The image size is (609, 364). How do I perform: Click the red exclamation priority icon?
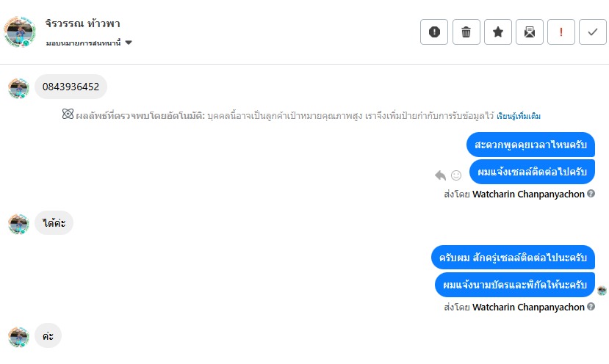pyautogui.click(x=561, y=32)
